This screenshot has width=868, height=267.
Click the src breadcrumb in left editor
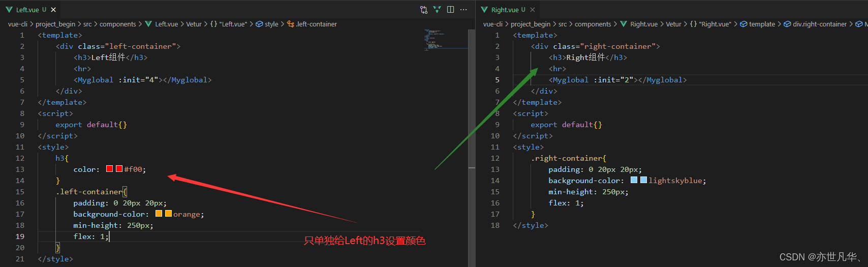pyautogui.click(x=87, y=24)
